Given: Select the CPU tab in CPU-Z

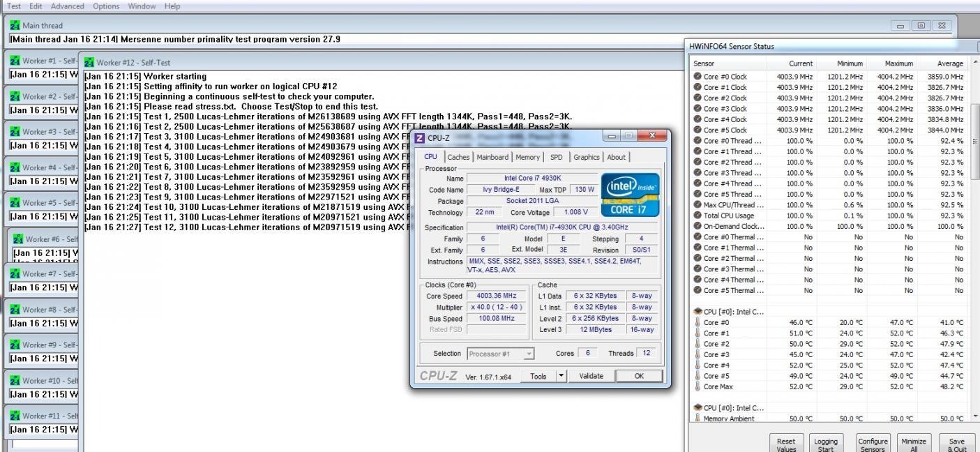Looking at the screenshot, I should click(431, 156).
